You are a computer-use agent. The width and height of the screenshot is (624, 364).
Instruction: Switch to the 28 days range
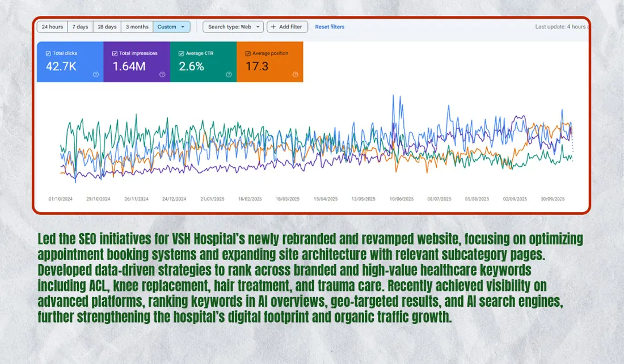click(107, 27)
